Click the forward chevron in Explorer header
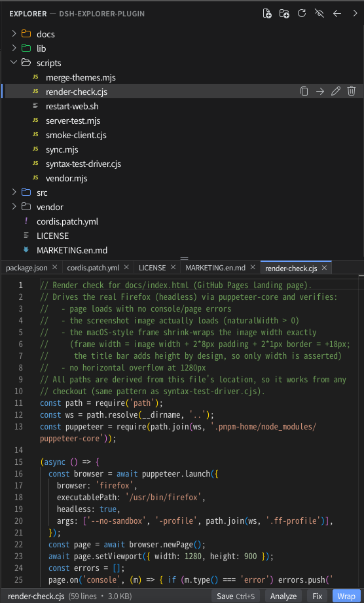The image size is (364, 603). tap(355, 14)
